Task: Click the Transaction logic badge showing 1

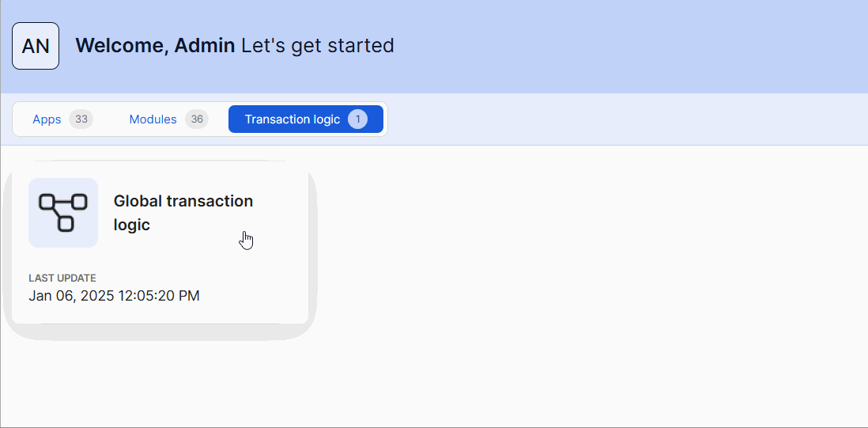Action: (x=357, y=119)
